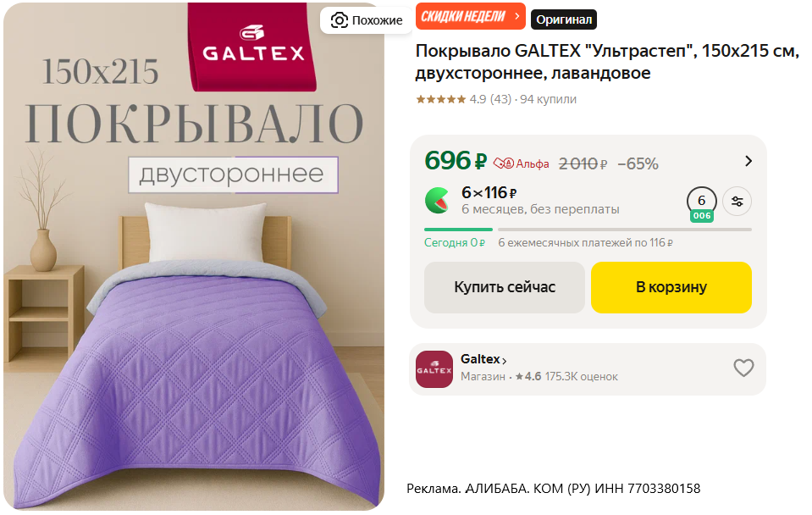The width and height of the screenshot is (812, 515).
Task: Click the 175.3K оценок store rating
Action: (581, 377)
